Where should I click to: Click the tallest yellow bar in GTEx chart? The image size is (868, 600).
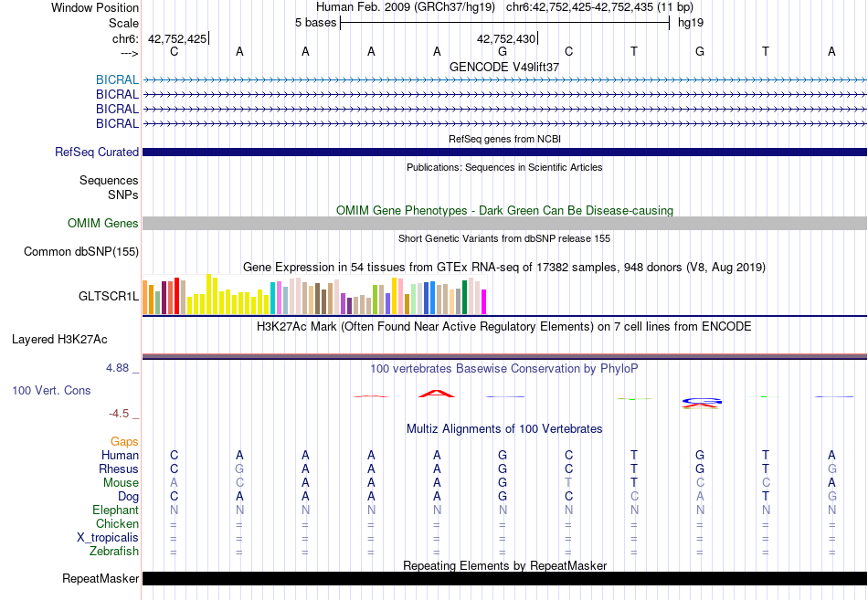pyautogui.click(x=208, y=294)
